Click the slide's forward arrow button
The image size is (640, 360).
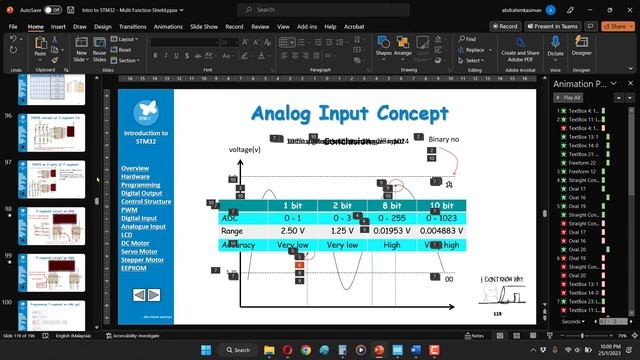(x=154, y=295)
